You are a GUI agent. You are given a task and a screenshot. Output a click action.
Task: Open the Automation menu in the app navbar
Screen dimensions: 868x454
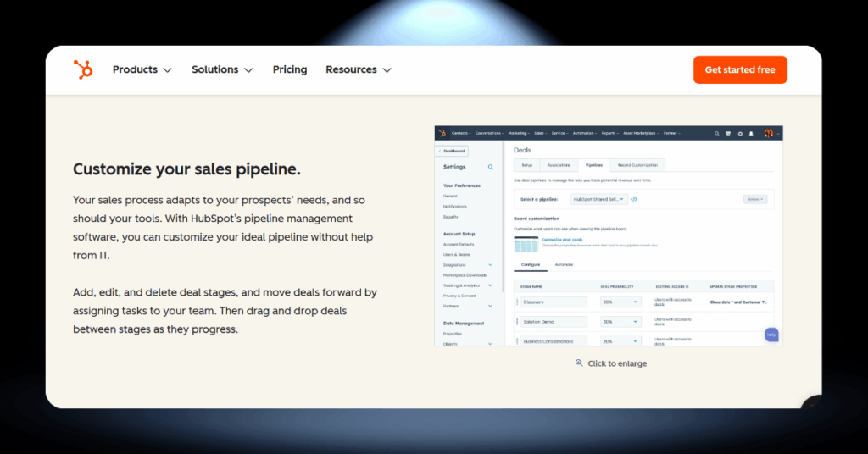point(585,133)
